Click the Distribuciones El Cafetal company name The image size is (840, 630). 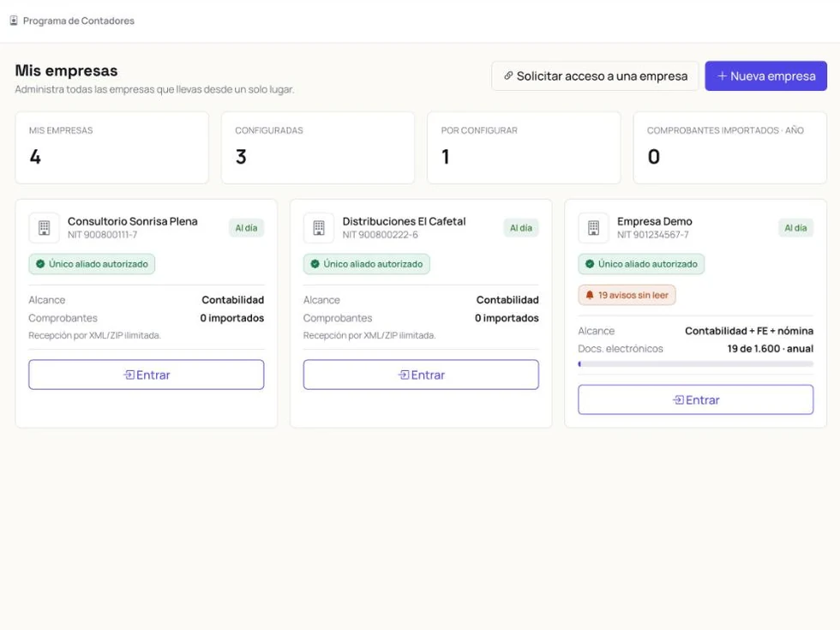pyautogui.click(x=404, y=221)
